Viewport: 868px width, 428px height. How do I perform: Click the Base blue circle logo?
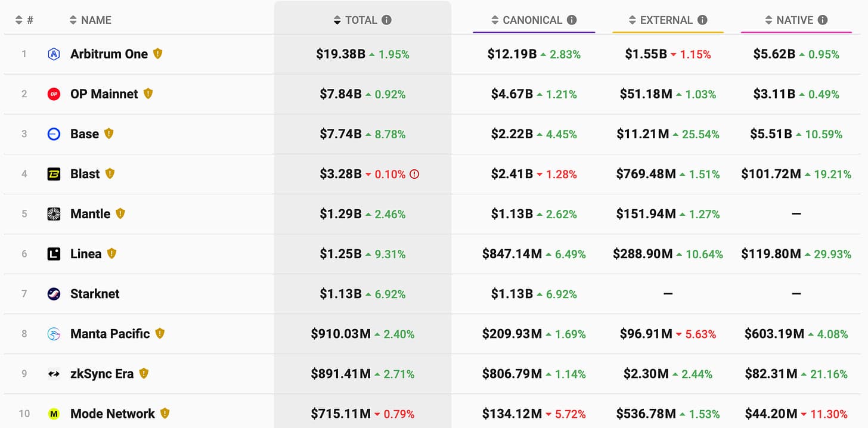tap(54, 134)
